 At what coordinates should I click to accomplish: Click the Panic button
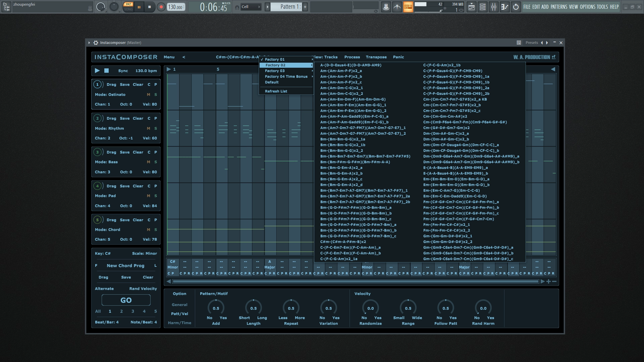[398, 57]
